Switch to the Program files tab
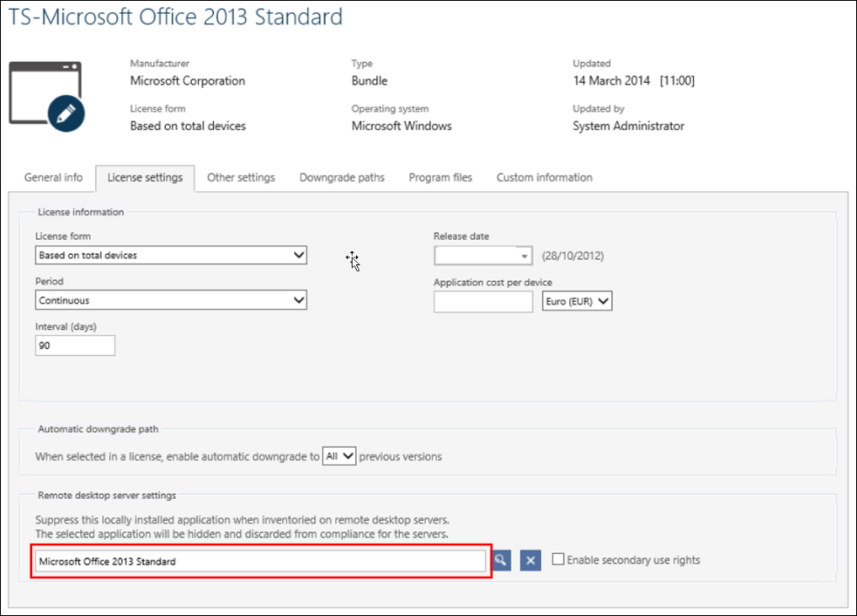This screenshot has width=857, height=616. 440,177
